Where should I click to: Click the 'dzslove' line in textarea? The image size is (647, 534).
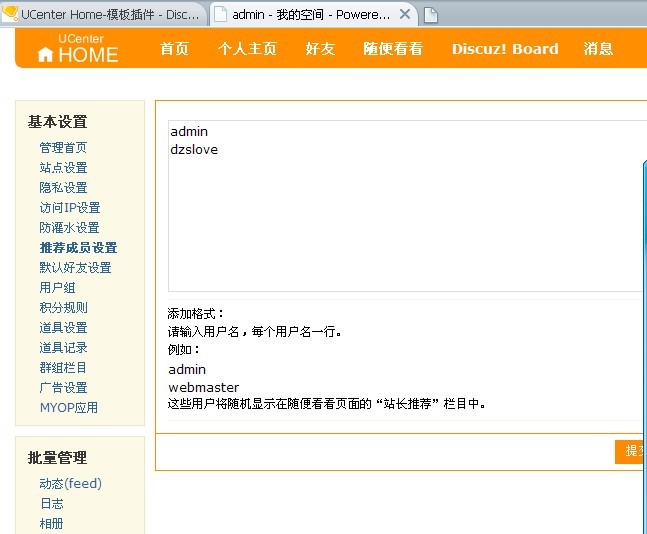pos(194,149)
